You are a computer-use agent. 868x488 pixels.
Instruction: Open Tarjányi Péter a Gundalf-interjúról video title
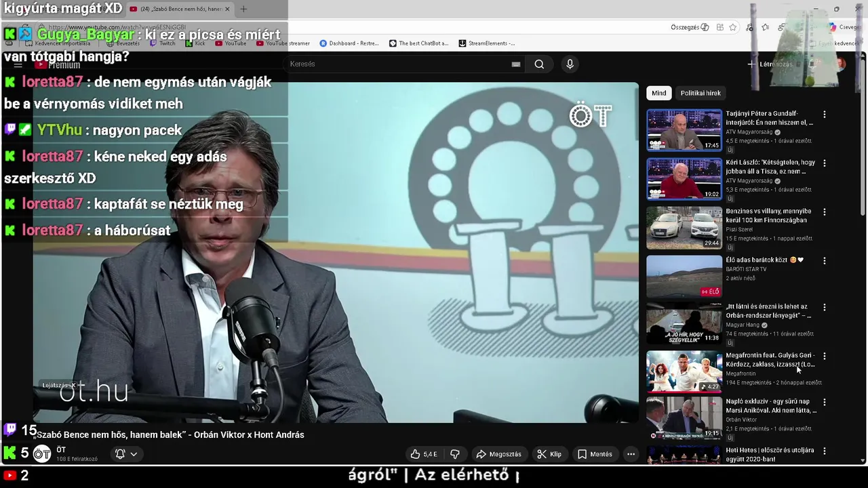tap(769, 118)
